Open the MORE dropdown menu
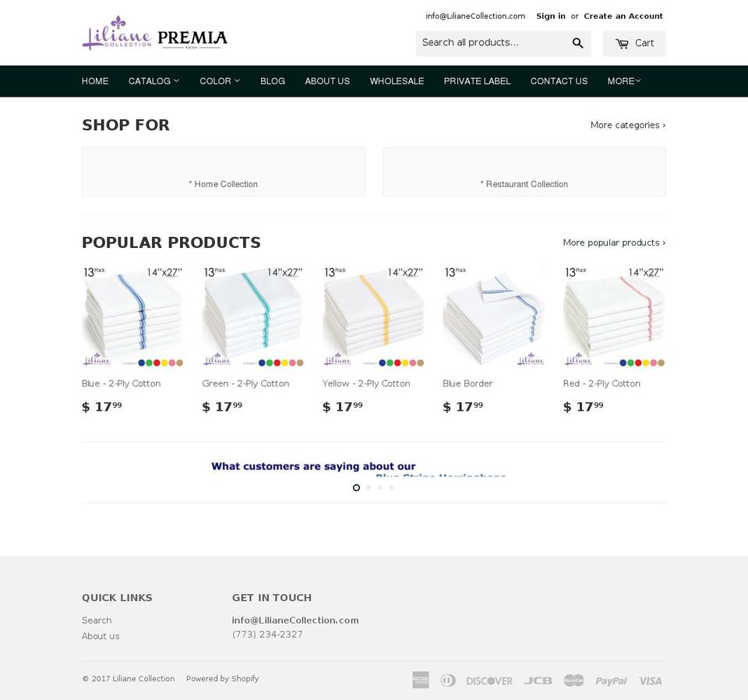 click(x=624, y=80)
